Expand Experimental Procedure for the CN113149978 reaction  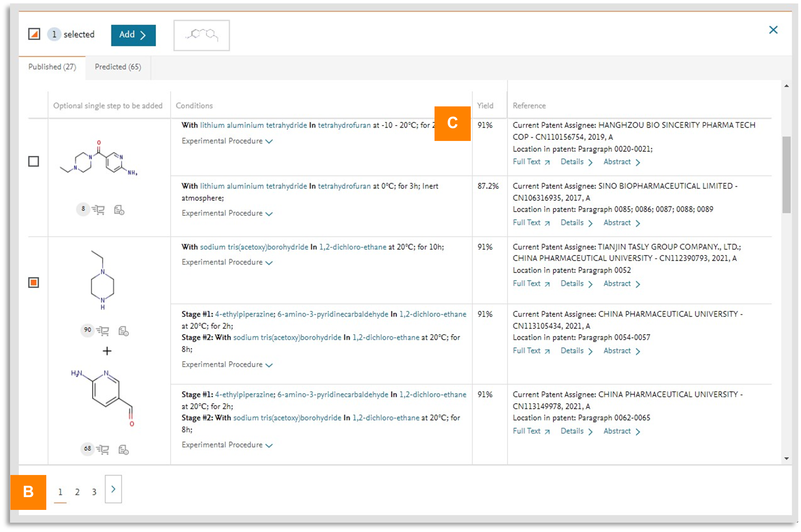tap(227, 445)
